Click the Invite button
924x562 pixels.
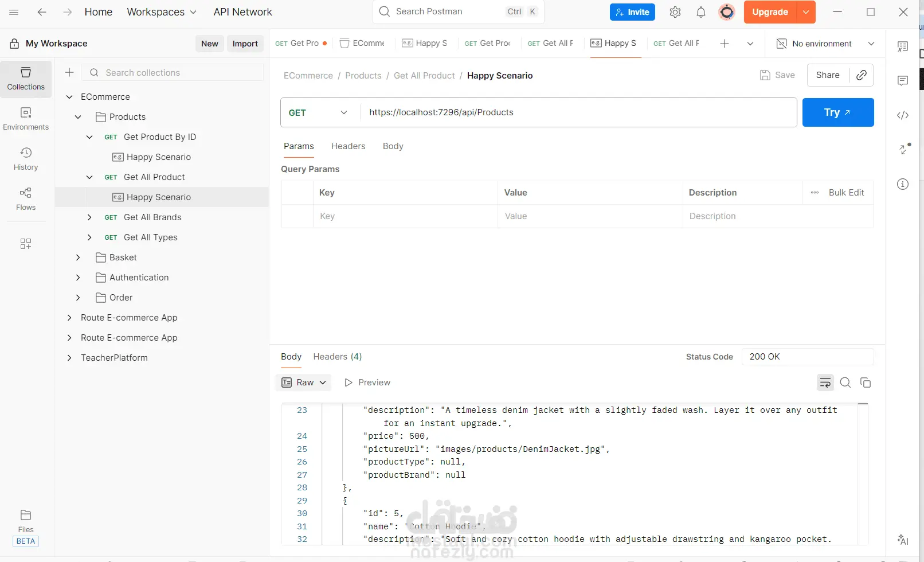[x=632, y=12]
